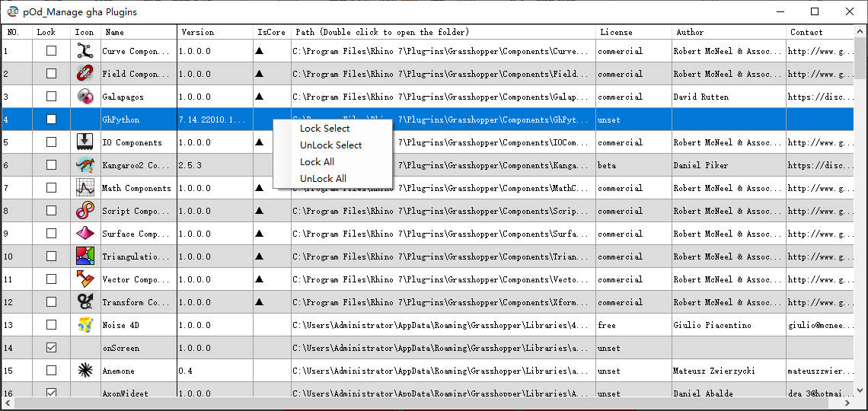
Task: Click the 'giulio@mcnee...' contact cell
Action: pyautogui.click(x=820, y=325)
